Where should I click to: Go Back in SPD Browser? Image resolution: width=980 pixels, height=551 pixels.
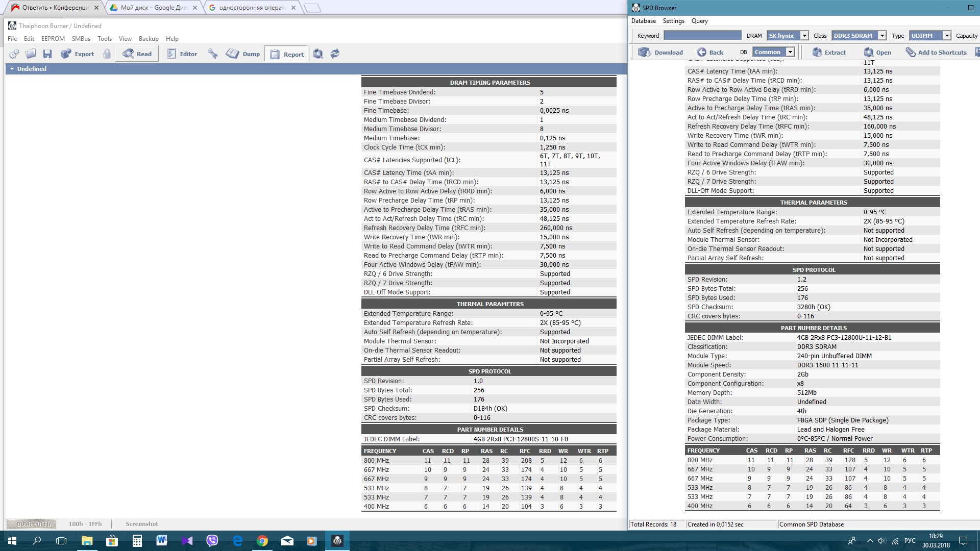(710, 53)
